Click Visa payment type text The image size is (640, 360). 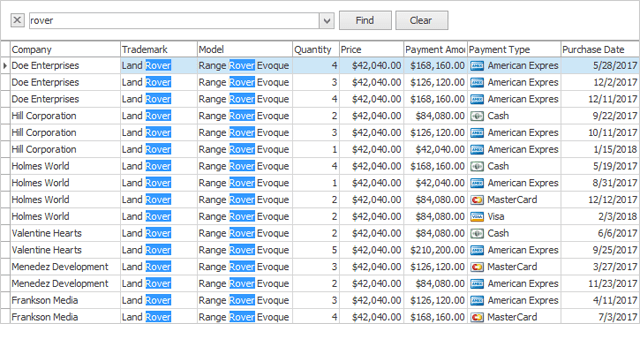point(496,216)
